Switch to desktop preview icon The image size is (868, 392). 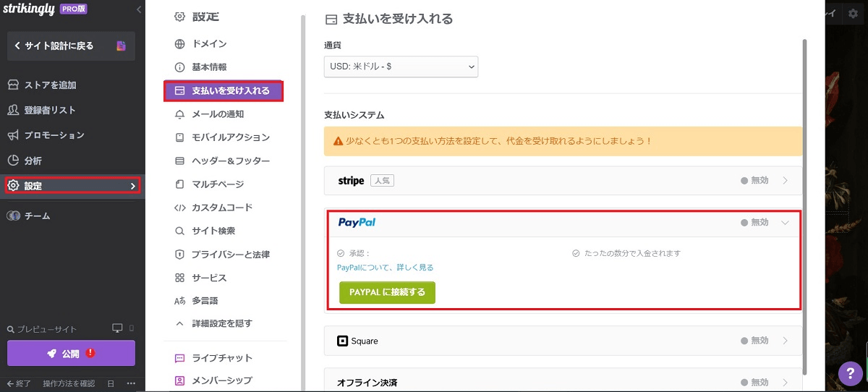[118, 328]
